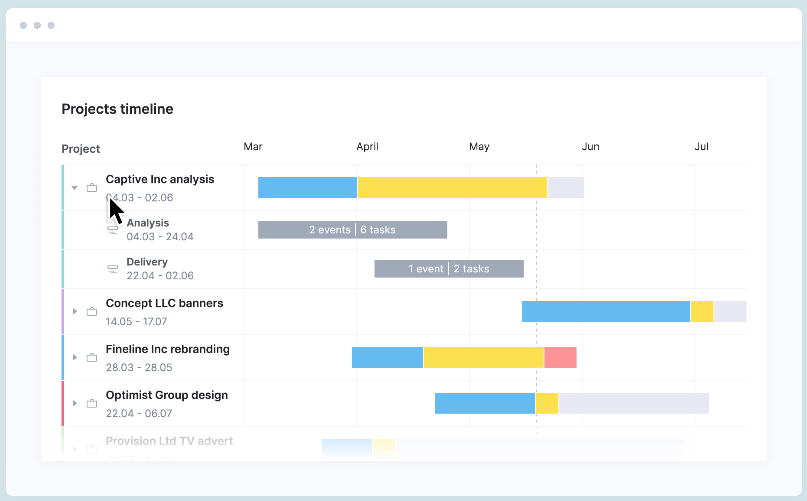Select the red segment of Fineline Inc timeline
807x501 pixels.
coord(560,357)
